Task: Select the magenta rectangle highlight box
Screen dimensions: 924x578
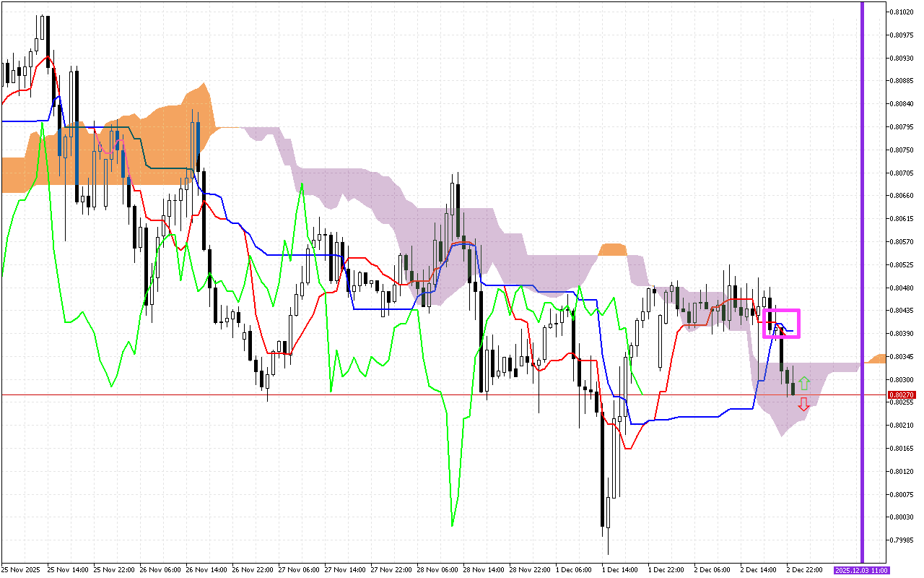Action: click(x=782, y=311)
